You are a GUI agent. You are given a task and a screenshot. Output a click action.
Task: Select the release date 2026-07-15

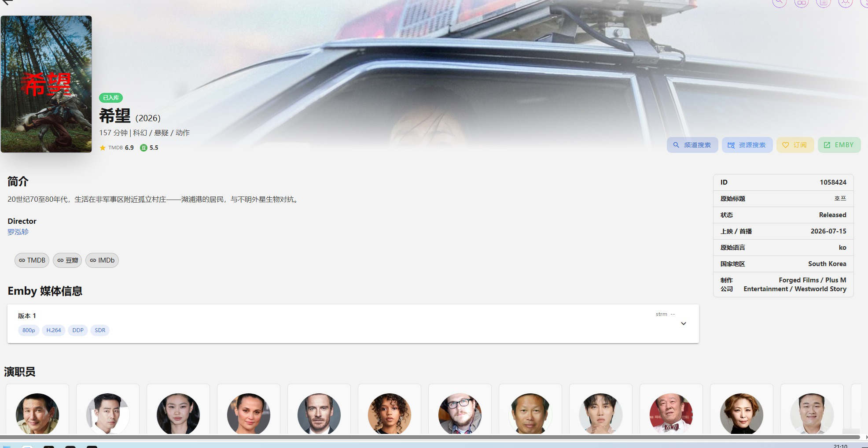(828, 231)
